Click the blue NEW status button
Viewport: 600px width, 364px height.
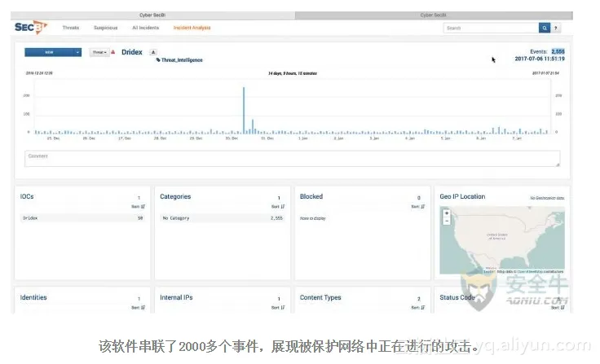50,52
